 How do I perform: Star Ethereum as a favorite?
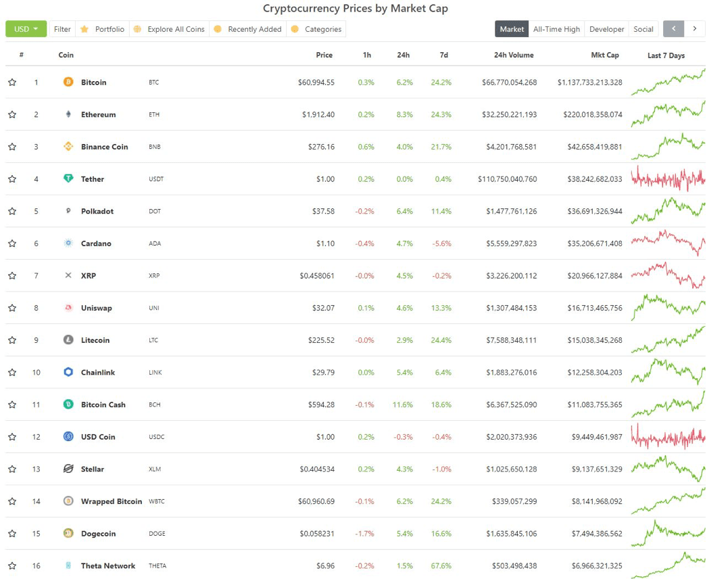click(13, 114)
